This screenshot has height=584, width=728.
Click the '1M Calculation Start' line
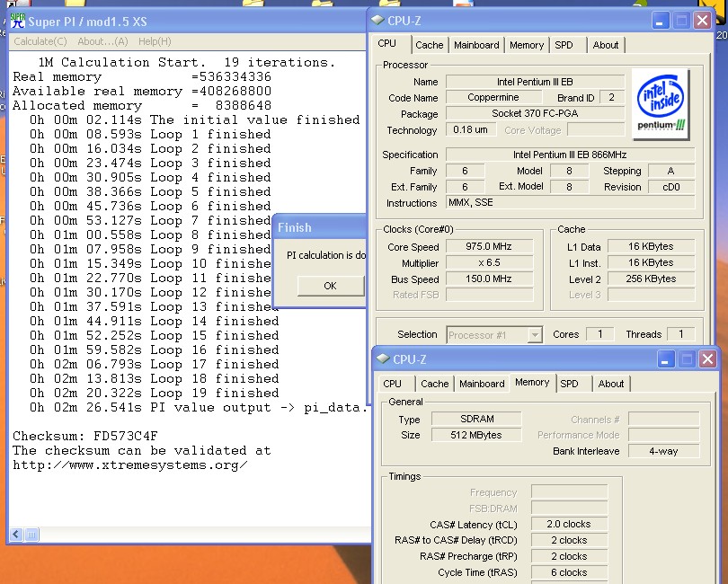coord(187,62)
